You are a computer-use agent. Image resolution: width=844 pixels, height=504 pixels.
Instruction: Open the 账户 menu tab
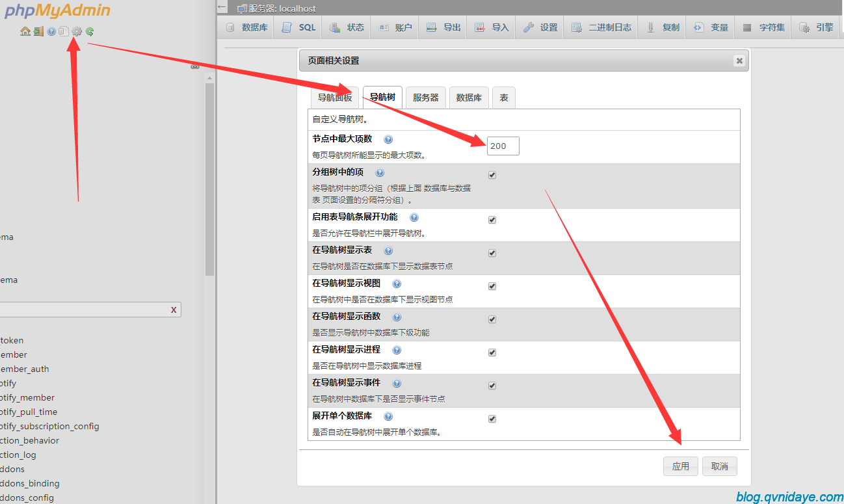coord(395,27)
